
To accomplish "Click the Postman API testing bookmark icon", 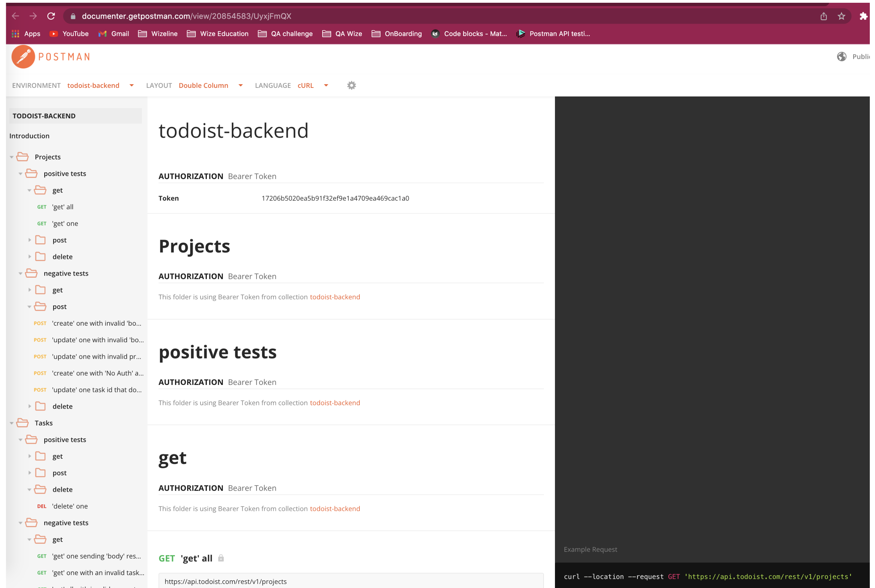I will (x=521, y=33).
